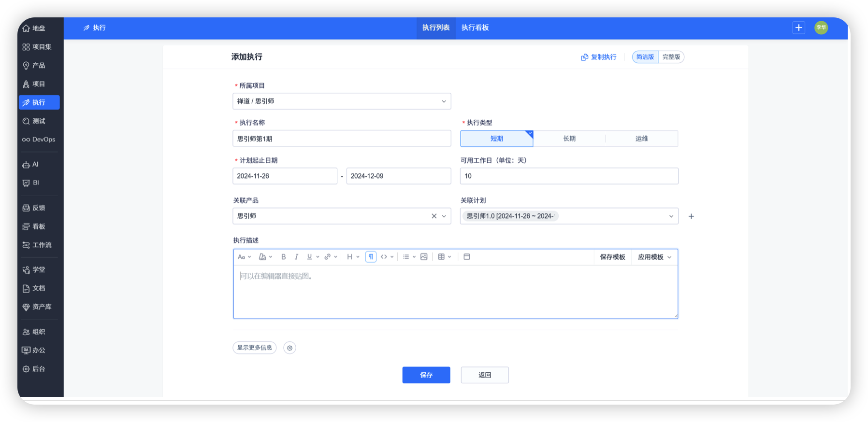The height and width of the screenshot is (422, 868).
Task: Switch to 简洁版 form mode
Action: (645, 57)
